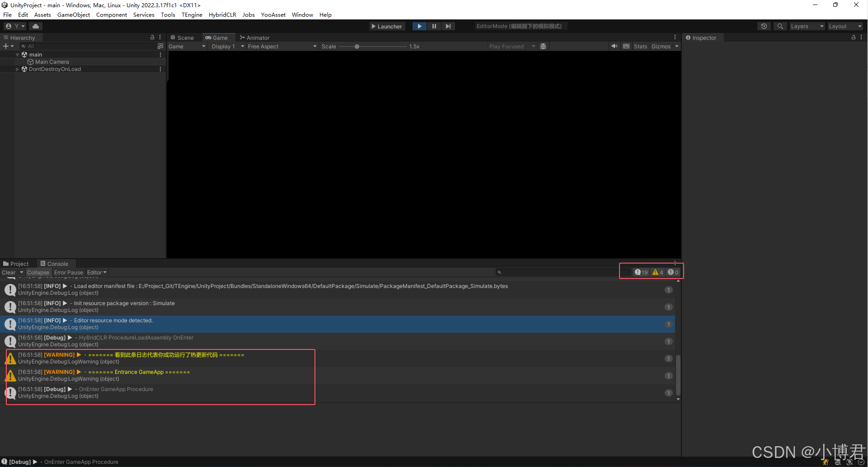The width and height of the screenshot is (868, 467).
Task: Mute audio in the Game view
Action: pyautogui.click(x=614, y=46)
